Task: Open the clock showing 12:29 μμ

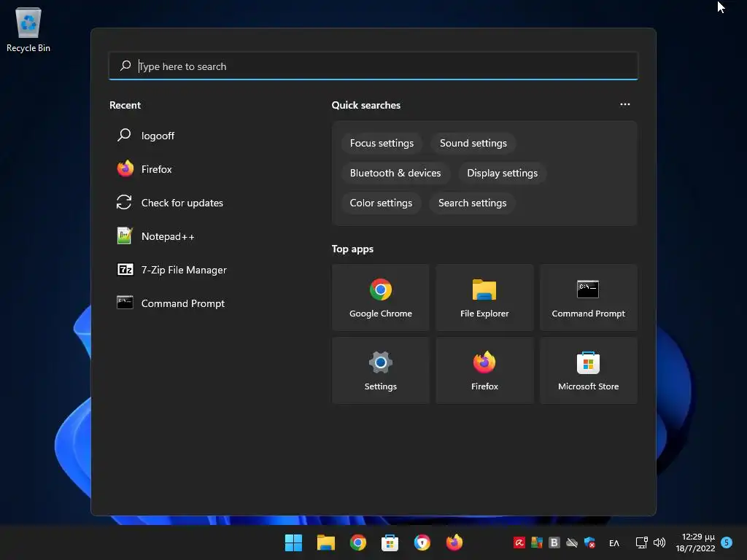Action: click(695, 542)
